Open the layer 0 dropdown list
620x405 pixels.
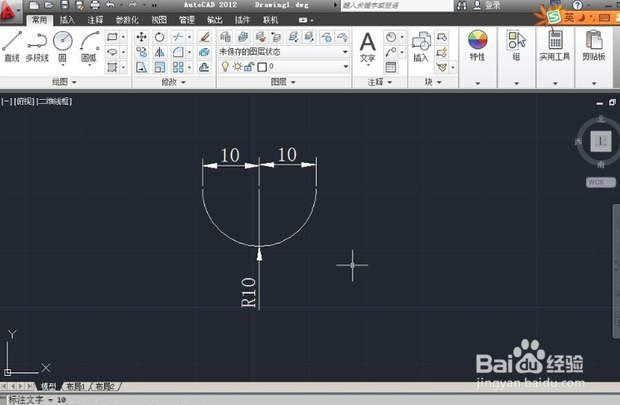tap(284, 66)
